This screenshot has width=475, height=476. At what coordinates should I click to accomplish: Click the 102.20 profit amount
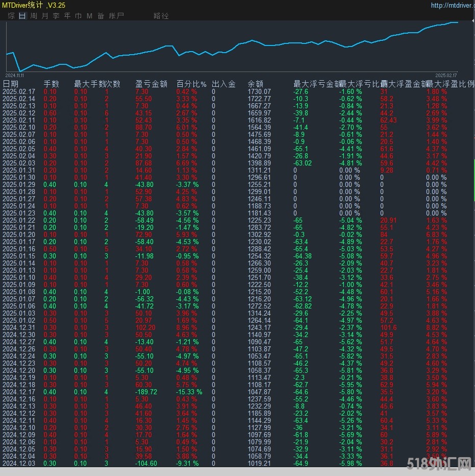pos(145,327)
